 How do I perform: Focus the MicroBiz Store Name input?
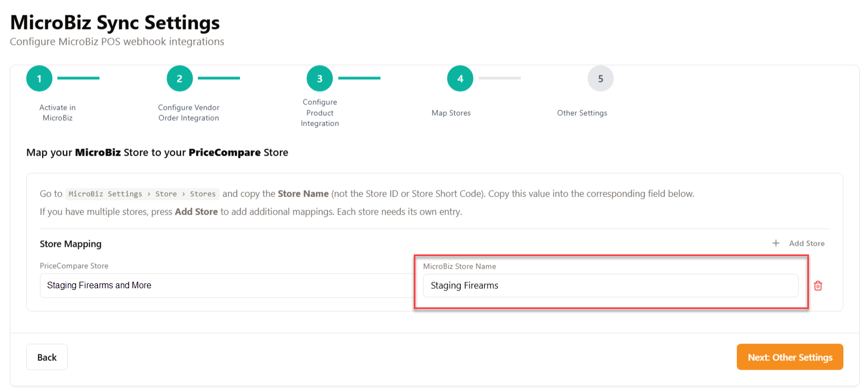(611, 286)
